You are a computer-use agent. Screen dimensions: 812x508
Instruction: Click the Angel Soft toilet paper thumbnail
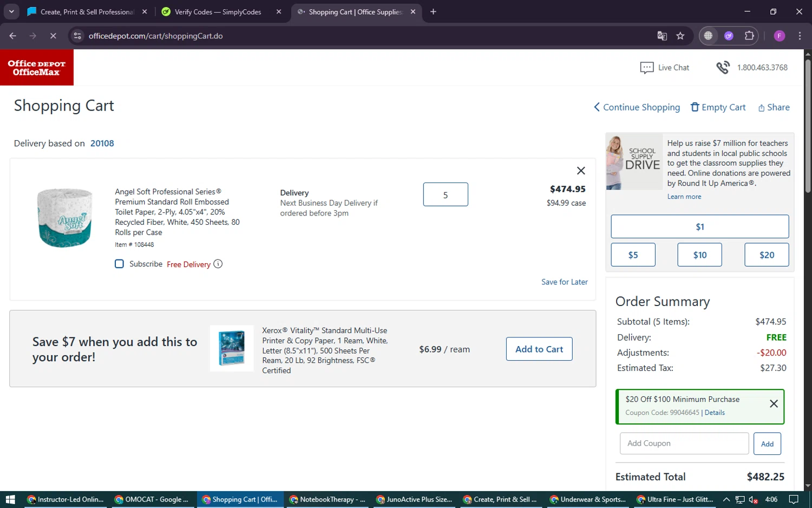(65, 217)
